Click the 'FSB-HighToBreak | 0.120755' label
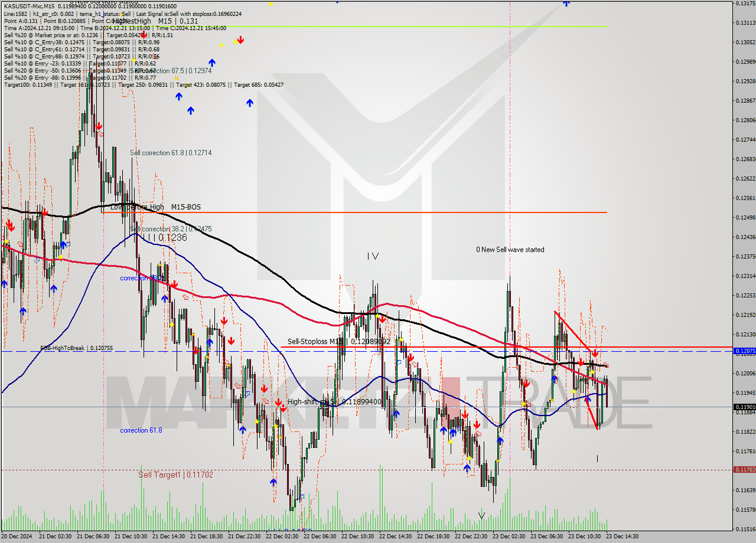The image size is (756, 543). tap(76, 349)
